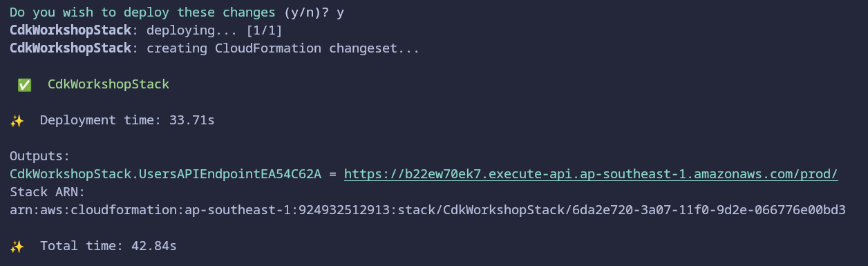Click the Total time 42.84s text
This screenshot has width=868, height=266.
[x=108, y=245]
